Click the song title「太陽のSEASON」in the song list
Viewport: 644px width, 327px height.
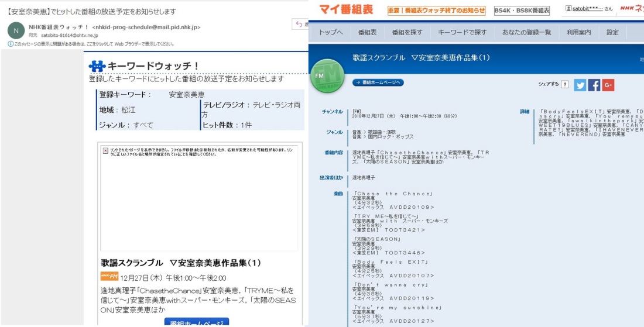click(376, 239)
